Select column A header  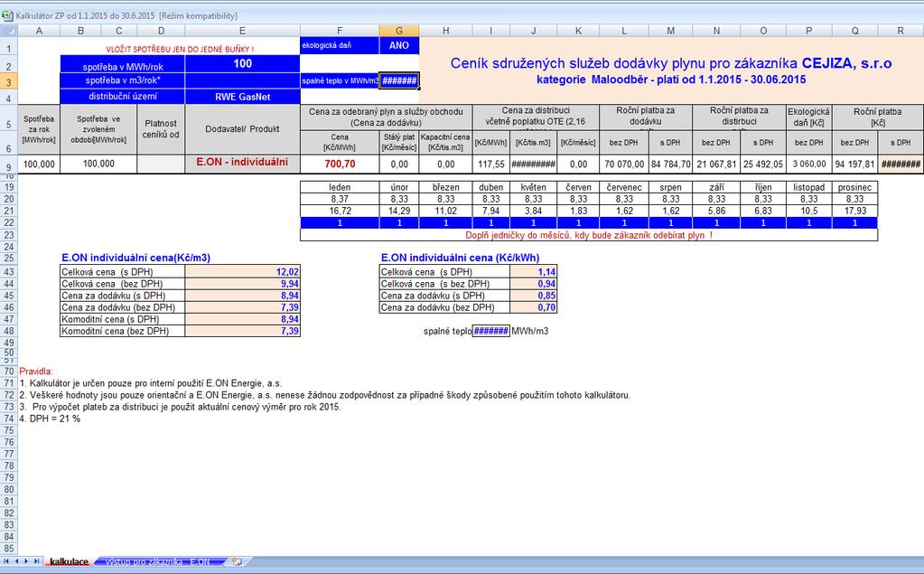click(x=39, y=31)
